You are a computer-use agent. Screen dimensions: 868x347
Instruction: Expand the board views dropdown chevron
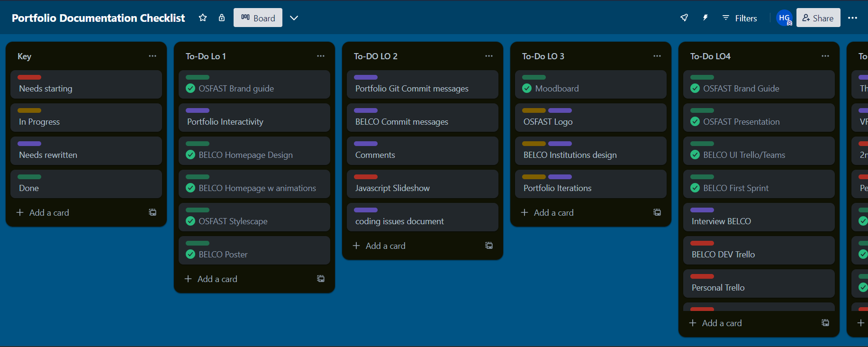(x=294, y=18)
